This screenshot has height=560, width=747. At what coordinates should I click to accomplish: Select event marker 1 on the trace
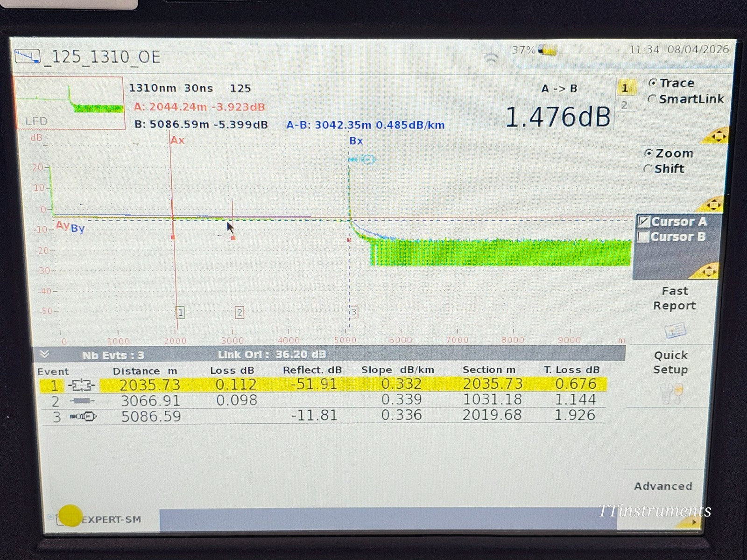coord(180,312)
